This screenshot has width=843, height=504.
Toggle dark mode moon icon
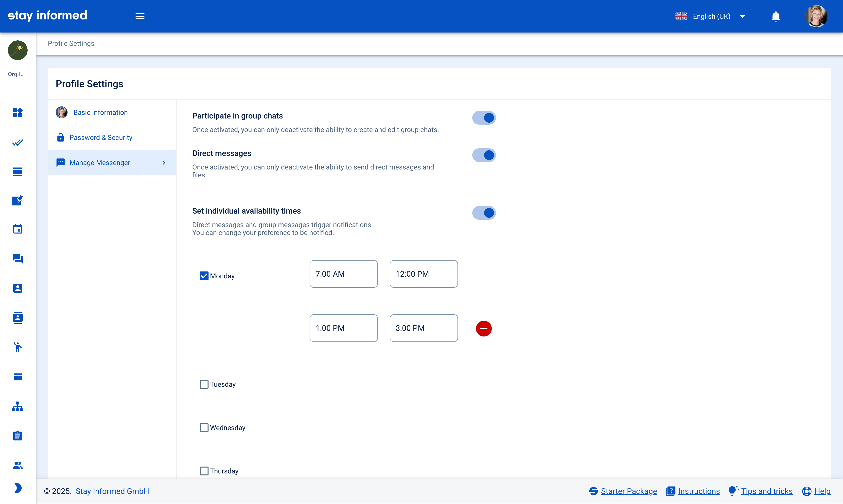pyautogui.click(x=18, y=488)
